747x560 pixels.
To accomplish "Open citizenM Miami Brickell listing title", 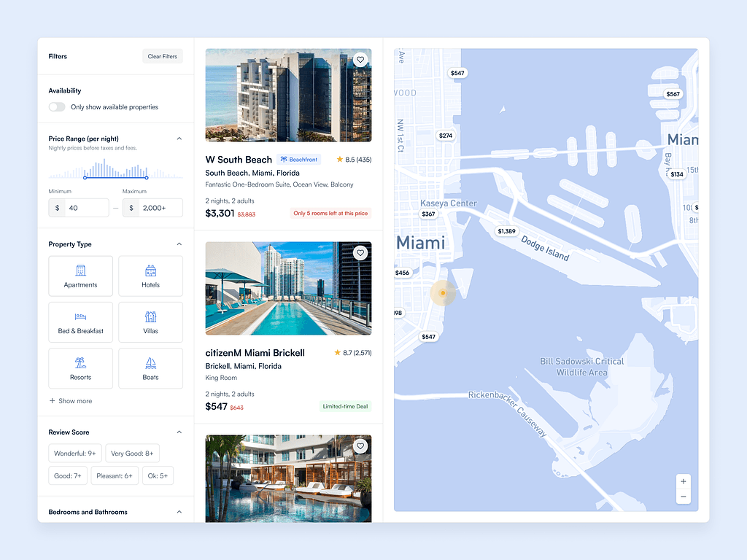I will (255, 353).
